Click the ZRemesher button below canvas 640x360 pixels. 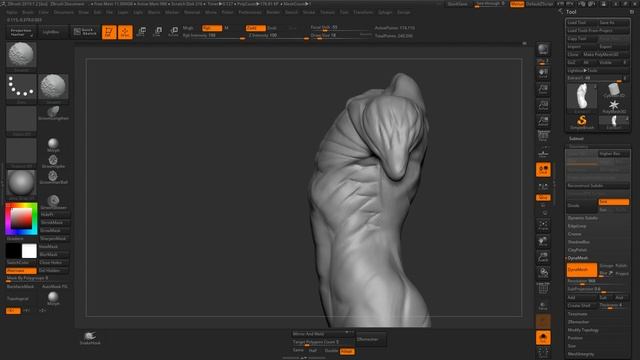click(x=370, y=339)
